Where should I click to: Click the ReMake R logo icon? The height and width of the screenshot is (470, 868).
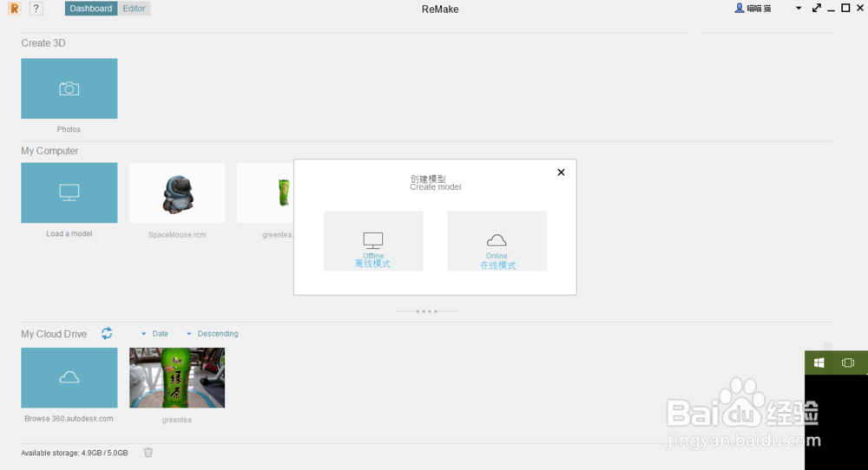[x=15, y=9]
